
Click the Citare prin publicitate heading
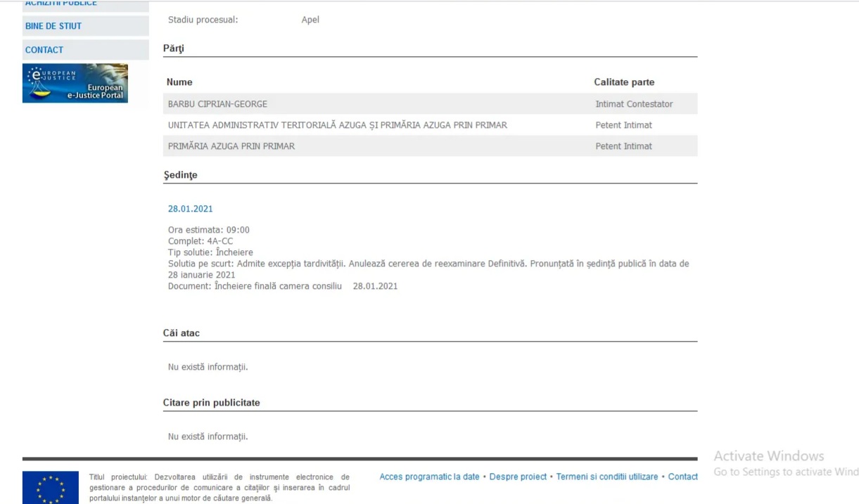pyautogui.click(x=211, y=403)
